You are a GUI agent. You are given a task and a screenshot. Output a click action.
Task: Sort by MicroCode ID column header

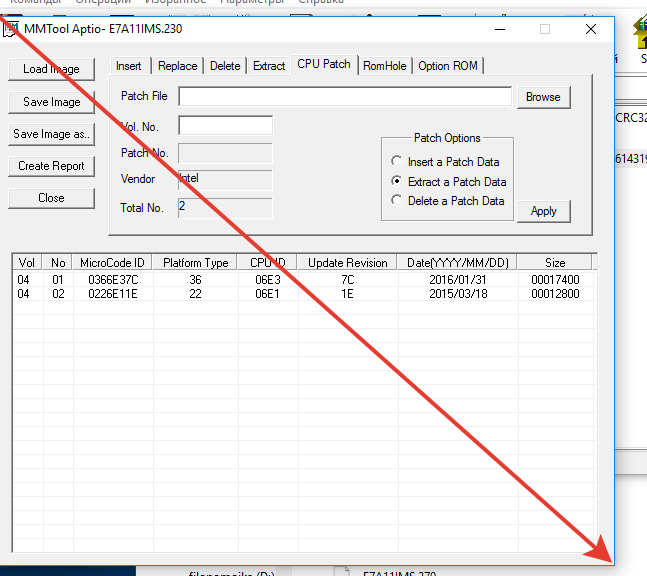112,262
